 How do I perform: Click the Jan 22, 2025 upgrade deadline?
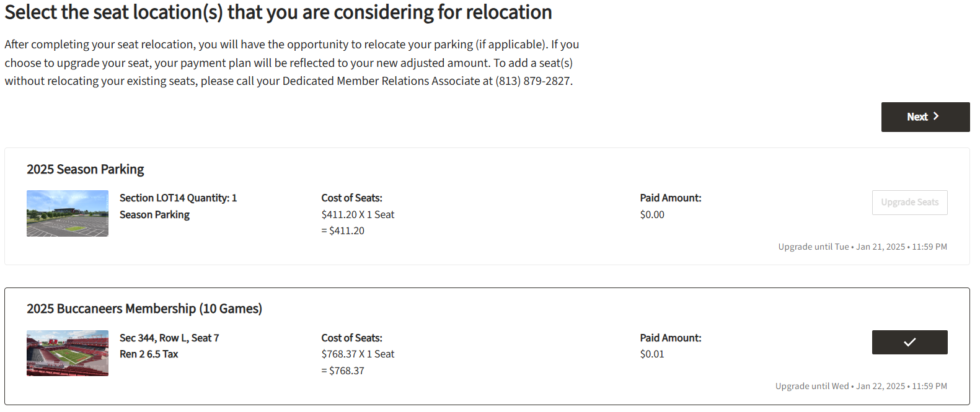880,386
